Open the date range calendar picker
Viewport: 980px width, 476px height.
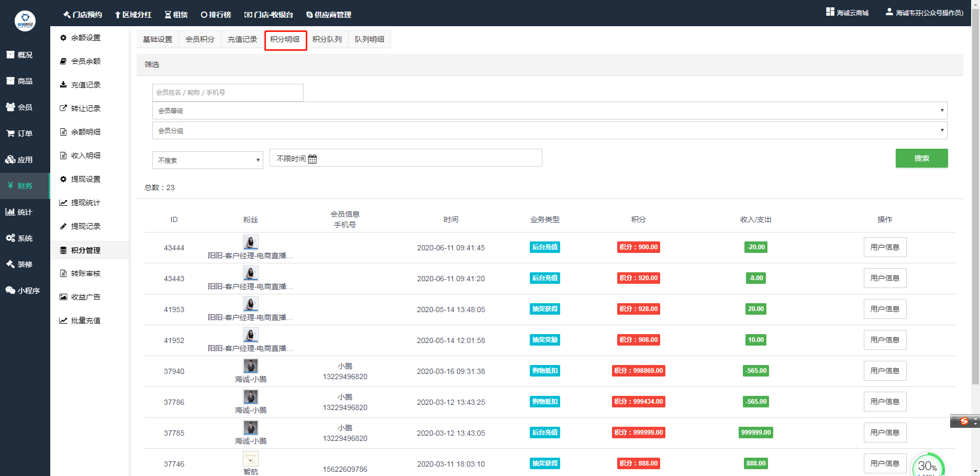click(x=406, y=158)
